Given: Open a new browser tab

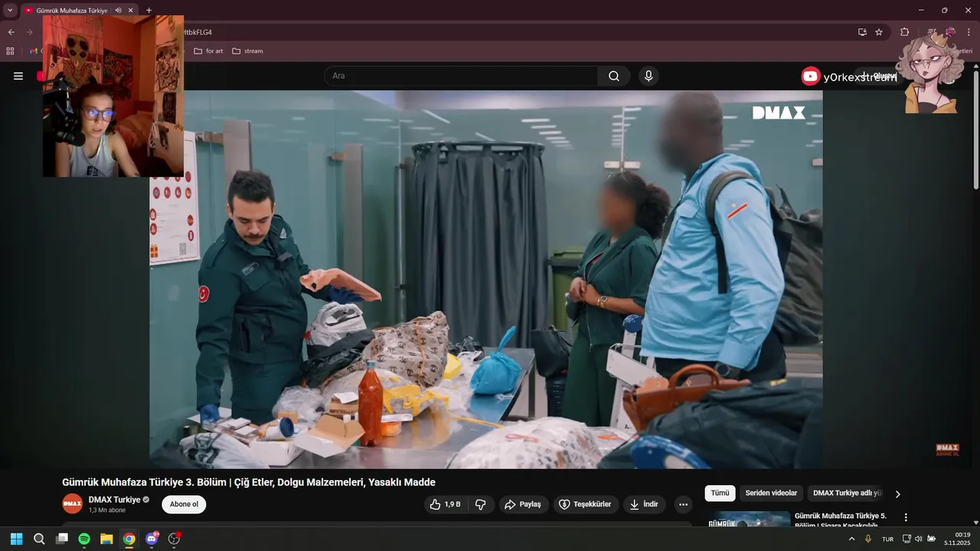Looking at the screenshot, I should point(149,11).
